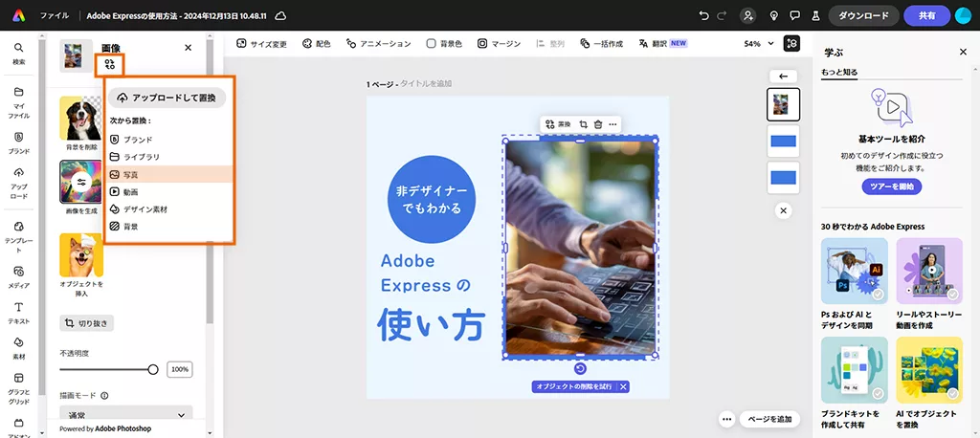
Task: Close the page thumbnail strip
Action: 783,210
